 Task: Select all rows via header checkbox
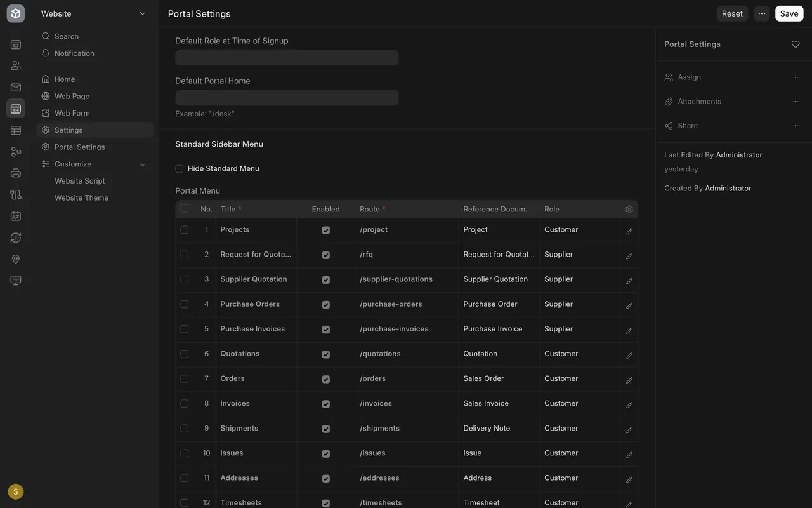coord(185,208)
